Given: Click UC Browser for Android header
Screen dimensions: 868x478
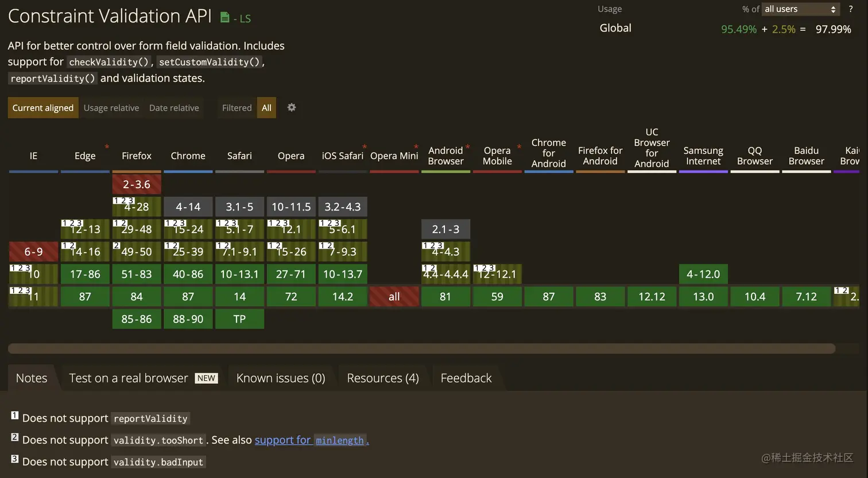Looking at the screenshot, I should 652,147.
